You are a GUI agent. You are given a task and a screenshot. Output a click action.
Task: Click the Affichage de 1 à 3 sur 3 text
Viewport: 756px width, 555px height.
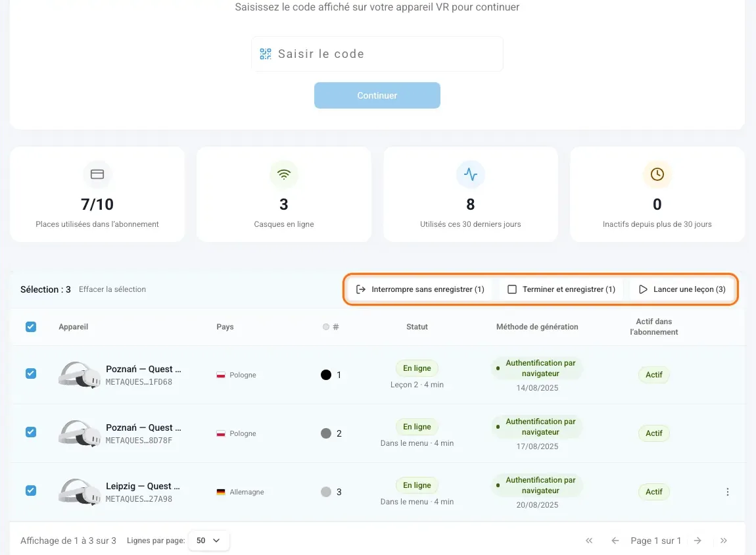click(x=68, y=541)
